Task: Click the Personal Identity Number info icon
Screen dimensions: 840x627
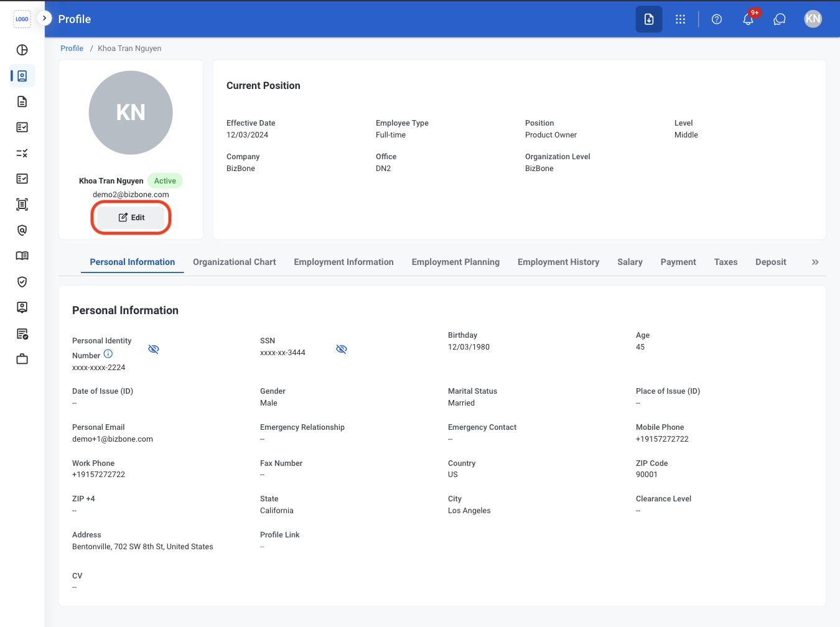Action: pyautogui.click(x=108, y=354)
